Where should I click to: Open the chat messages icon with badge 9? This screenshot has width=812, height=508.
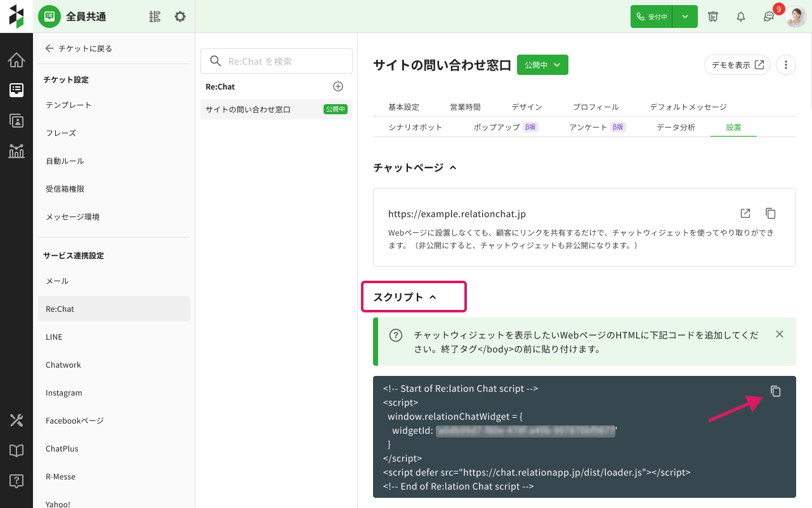pyautogui.click(x=769, y=17)
